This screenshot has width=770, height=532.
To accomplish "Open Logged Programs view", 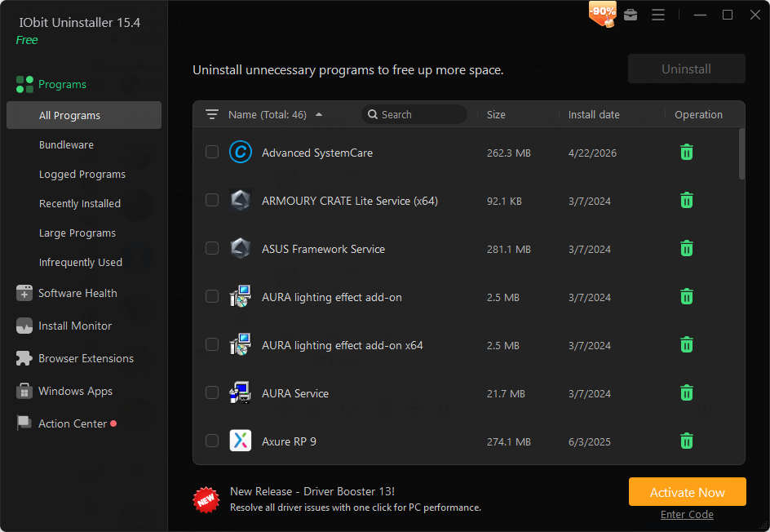I will pyautogui.click(x=82, y=175).
